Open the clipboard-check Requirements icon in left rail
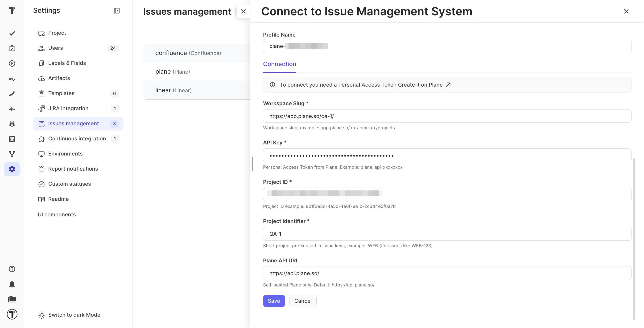The image size is (644, 328). (12, 48)
